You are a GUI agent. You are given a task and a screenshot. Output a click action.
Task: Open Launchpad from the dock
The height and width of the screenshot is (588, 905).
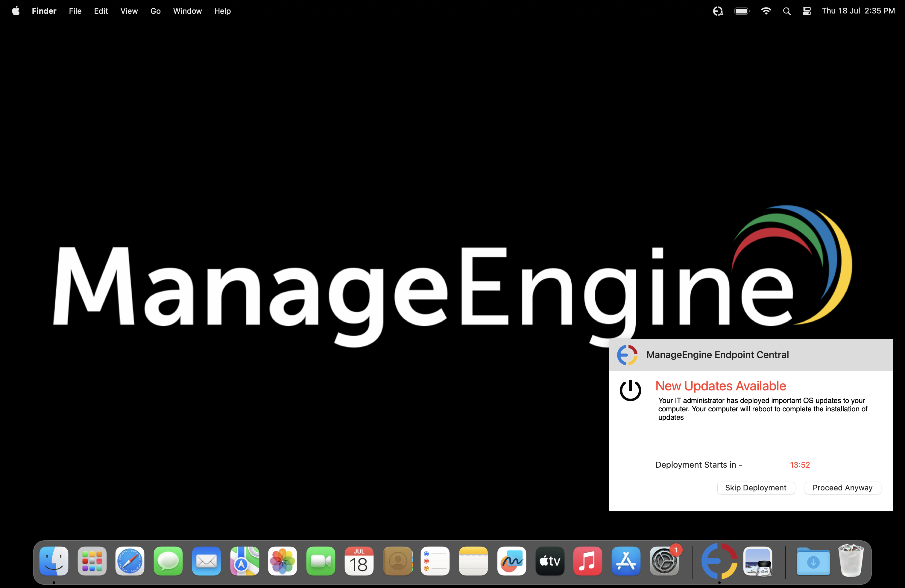pyautogui.click(x=92, y=561)
